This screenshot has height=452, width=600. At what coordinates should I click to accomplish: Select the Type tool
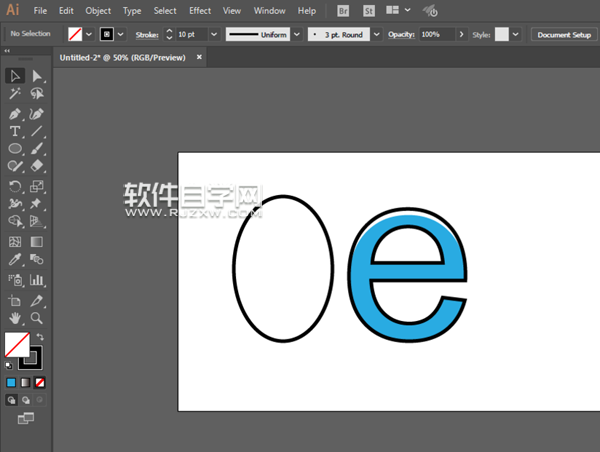pos(15,131)
